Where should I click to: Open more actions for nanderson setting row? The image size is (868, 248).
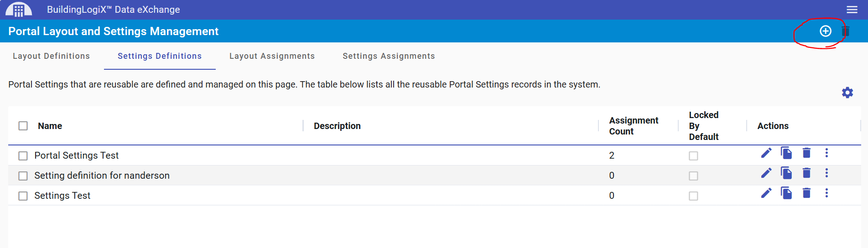(x=826, y=173)
